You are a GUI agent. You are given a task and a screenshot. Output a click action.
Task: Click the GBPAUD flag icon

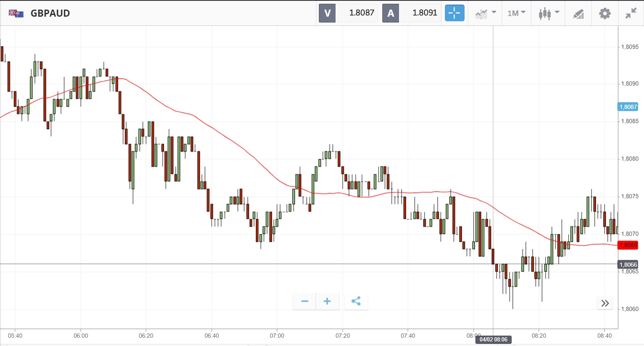point(16,13)
